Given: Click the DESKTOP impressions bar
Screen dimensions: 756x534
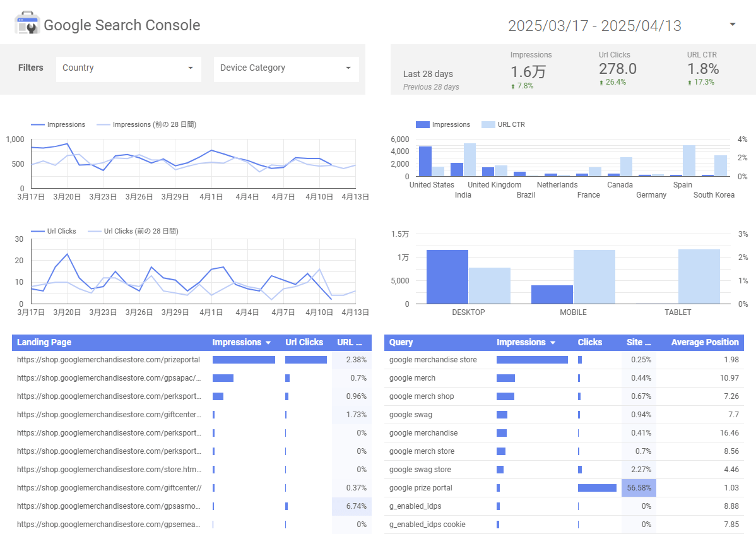Looking at the screenshot, I should (447, 277).
